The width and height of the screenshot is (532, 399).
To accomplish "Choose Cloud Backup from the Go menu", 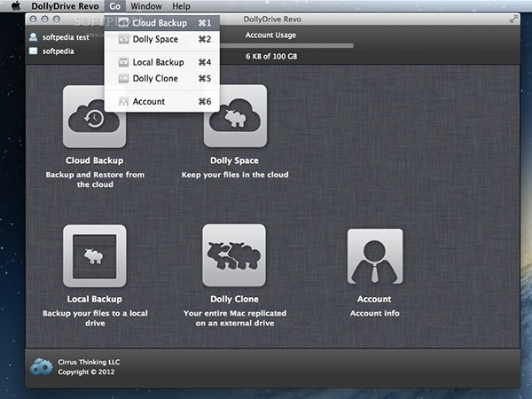I will point(162,23).
